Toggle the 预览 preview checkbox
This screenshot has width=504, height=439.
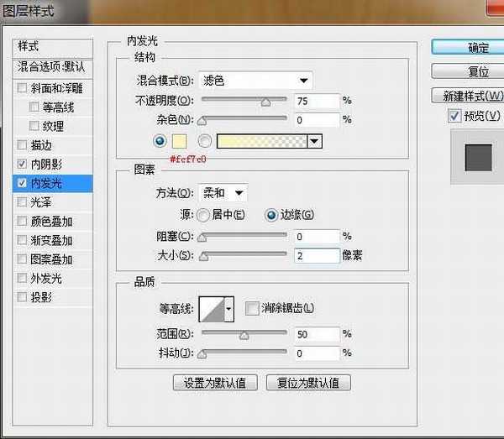point(454,116)
